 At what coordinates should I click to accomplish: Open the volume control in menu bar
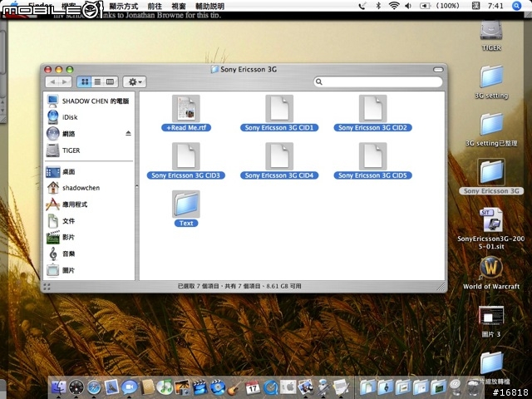click(408, 6)
